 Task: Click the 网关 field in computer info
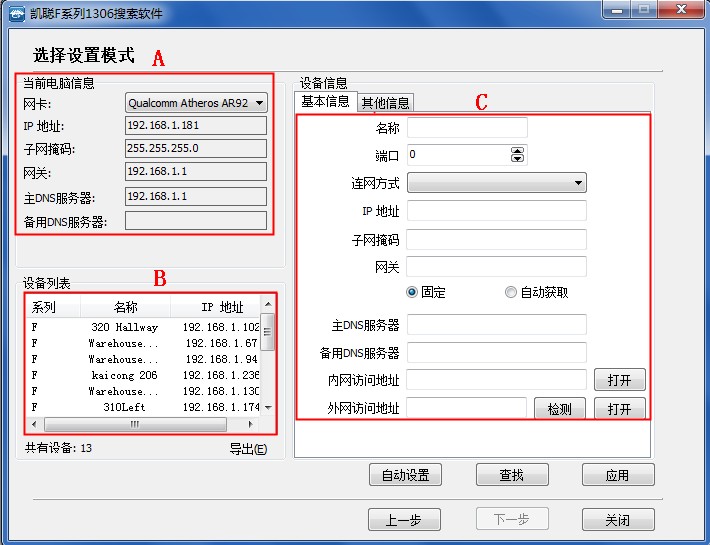coord(196,172)
